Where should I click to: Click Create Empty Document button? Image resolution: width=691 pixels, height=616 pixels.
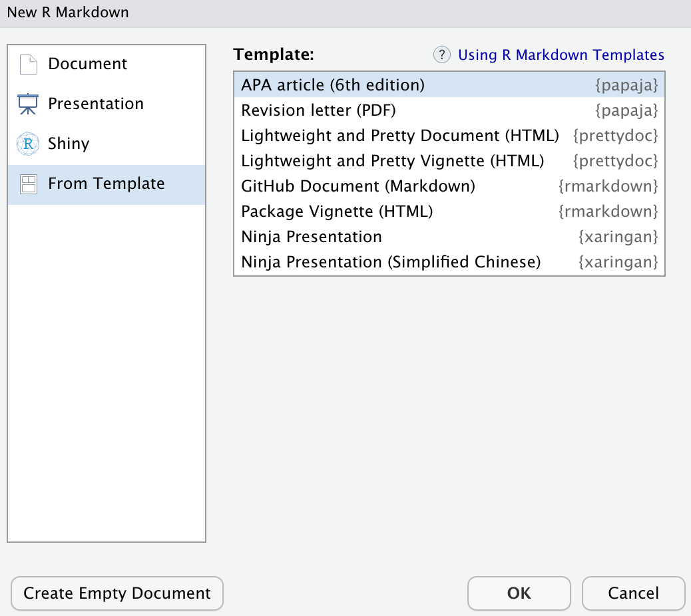point(116,593)
